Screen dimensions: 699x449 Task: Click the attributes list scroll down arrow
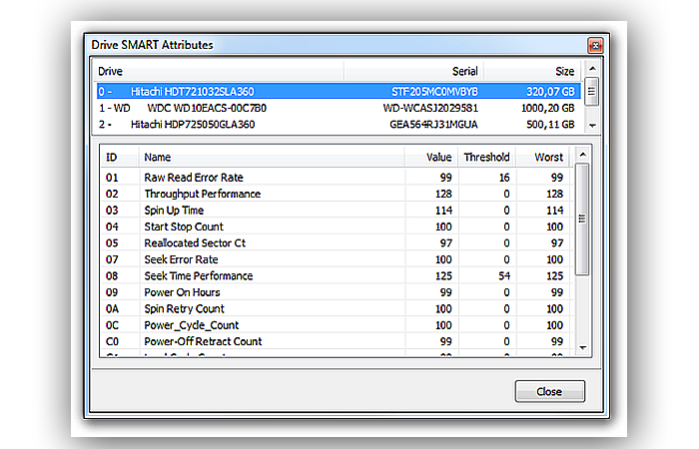coord(583,348)
